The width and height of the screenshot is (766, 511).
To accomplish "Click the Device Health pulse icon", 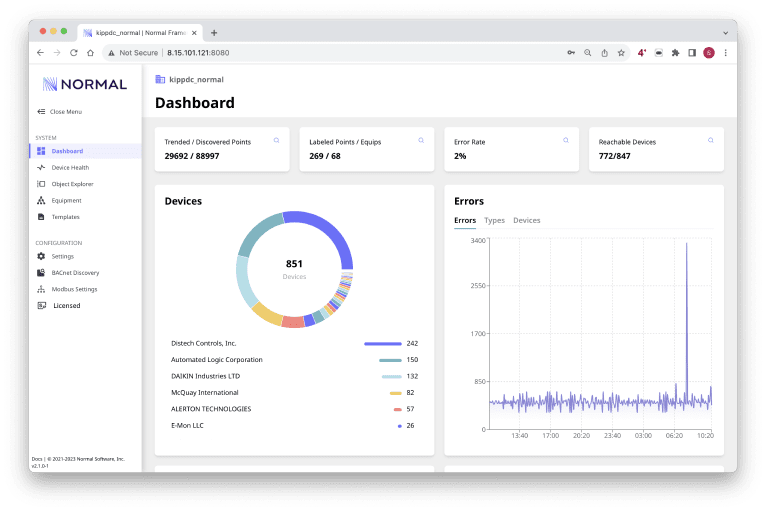I will (x=41, y=168).
